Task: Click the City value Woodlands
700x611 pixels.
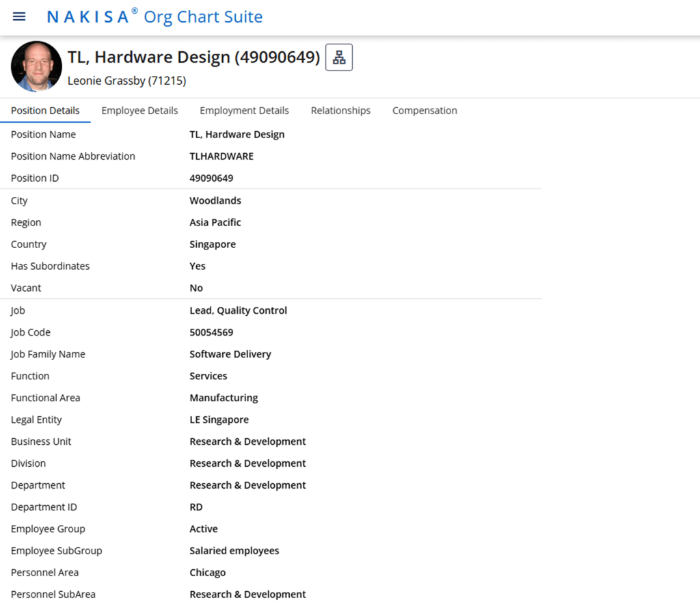Action: click(215, 200)
